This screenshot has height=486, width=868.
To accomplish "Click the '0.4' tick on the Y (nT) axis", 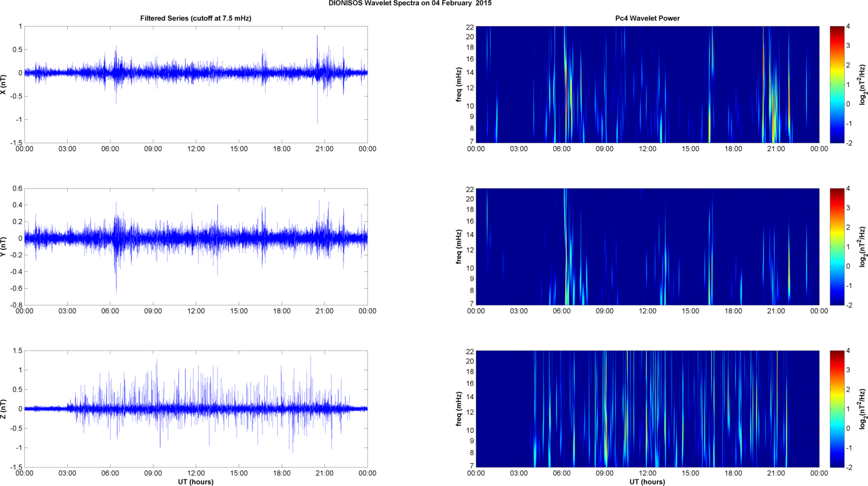I will click(17, 205).
